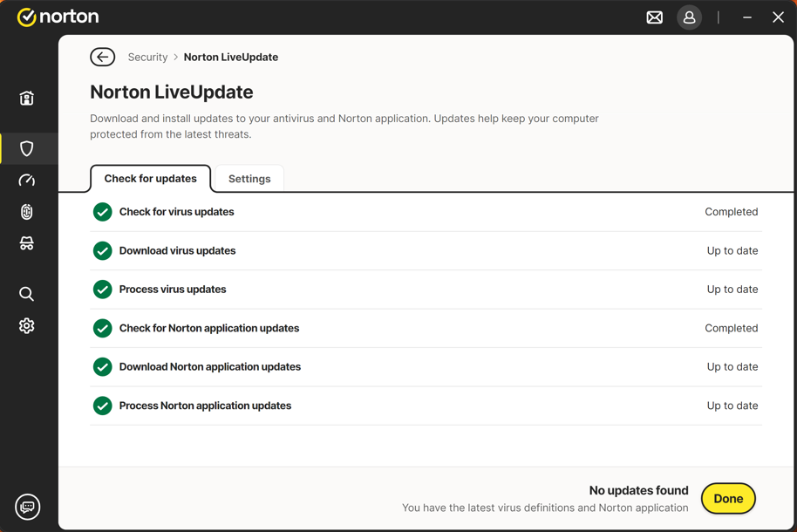Open the Dashboard home icon in sidebar
This screenshot has height=532, width=797.
coord(27,99)
